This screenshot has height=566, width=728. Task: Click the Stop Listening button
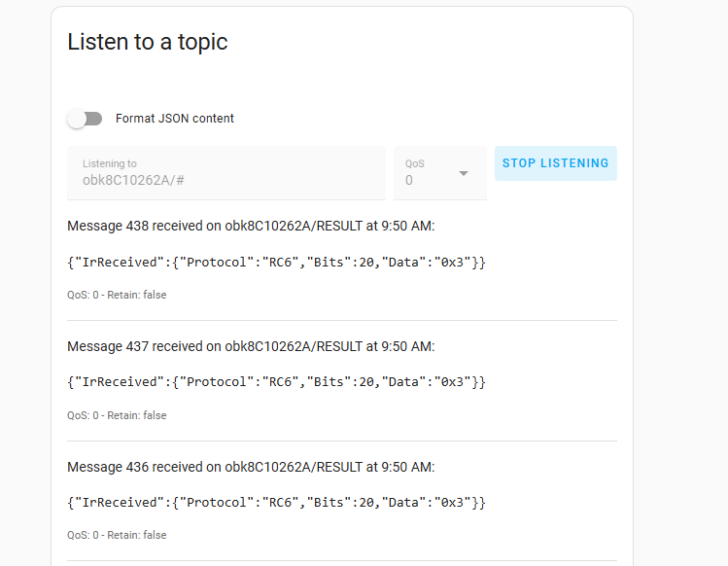[x=555, y=163]
